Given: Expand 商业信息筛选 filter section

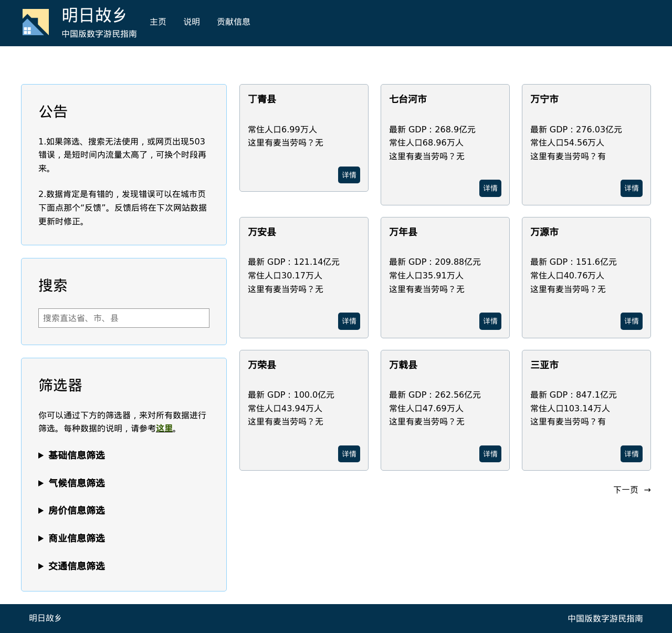Looking at the screenshot, I should 77,538.
